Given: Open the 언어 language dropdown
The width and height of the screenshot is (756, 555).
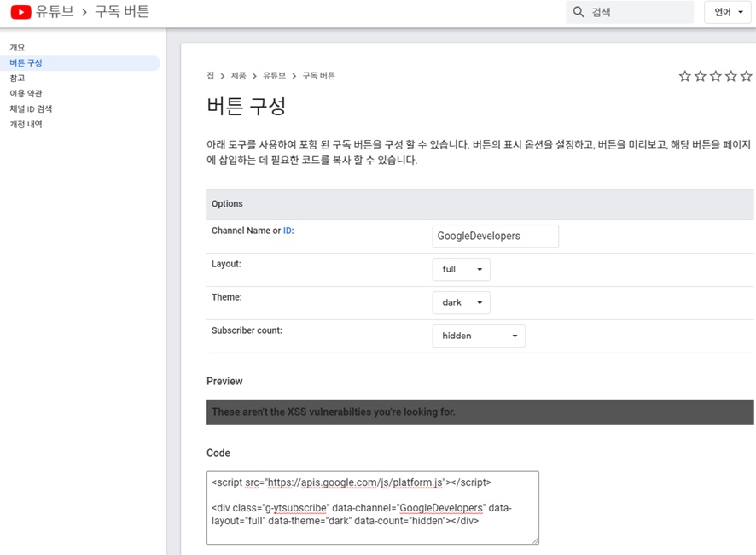Looking at the screenshot, I should 728,12.
